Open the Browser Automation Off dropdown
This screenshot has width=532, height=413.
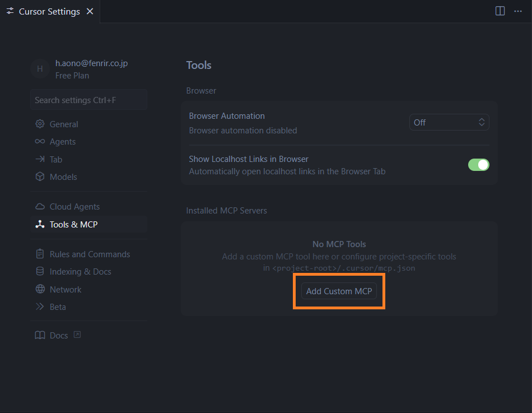click(449, 122)
